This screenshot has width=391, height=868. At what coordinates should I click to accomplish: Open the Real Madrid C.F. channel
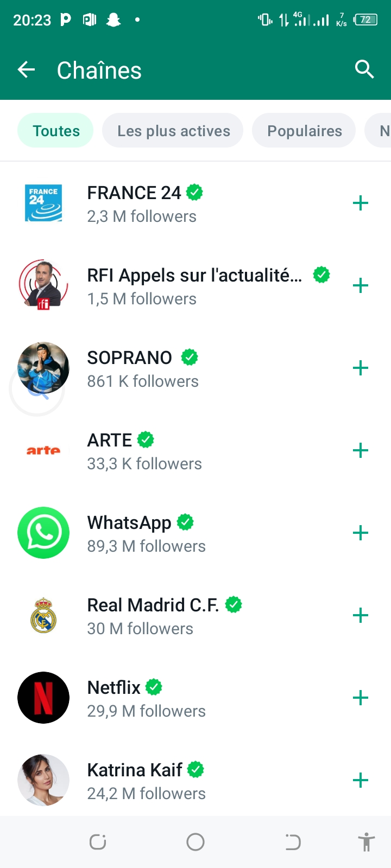coord(153,605)
